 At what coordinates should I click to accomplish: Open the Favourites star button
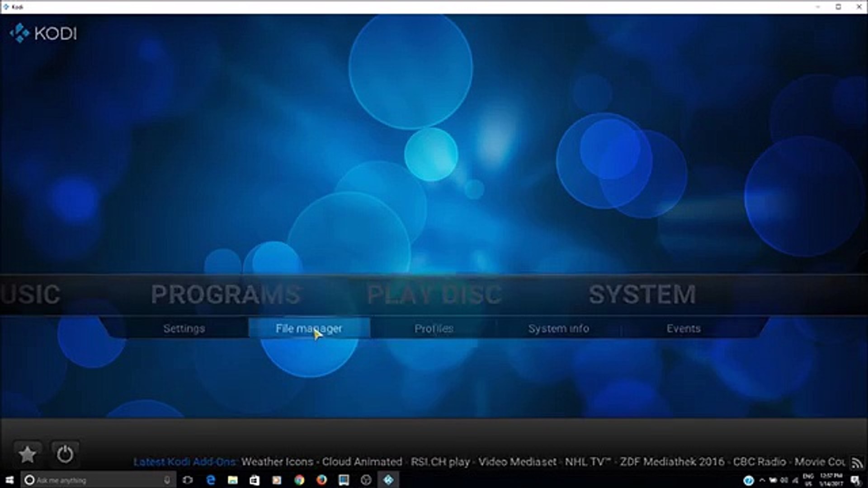[x=27, y=454]
